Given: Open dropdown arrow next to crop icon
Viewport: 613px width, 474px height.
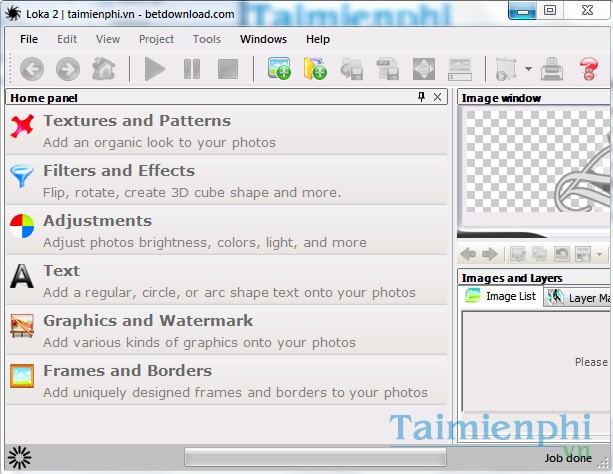Looking at the screenshot, I should [x=528, y=69].
